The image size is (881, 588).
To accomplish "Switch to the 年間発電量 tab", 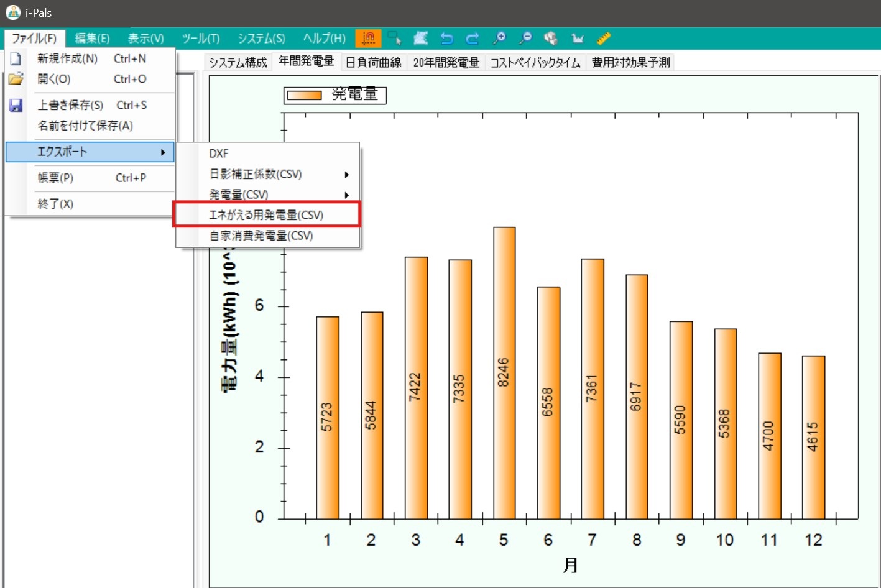I will (x=306, y=61).
